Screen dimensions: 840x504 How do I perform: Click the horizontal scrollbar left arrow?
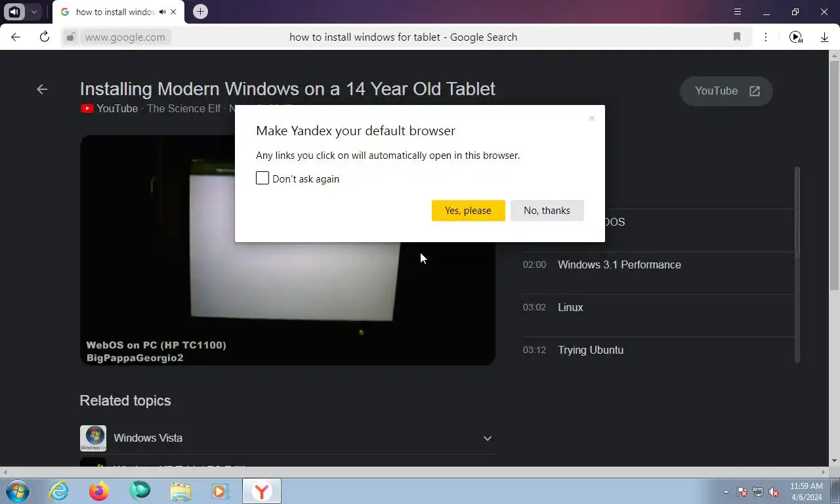[5, 472]
